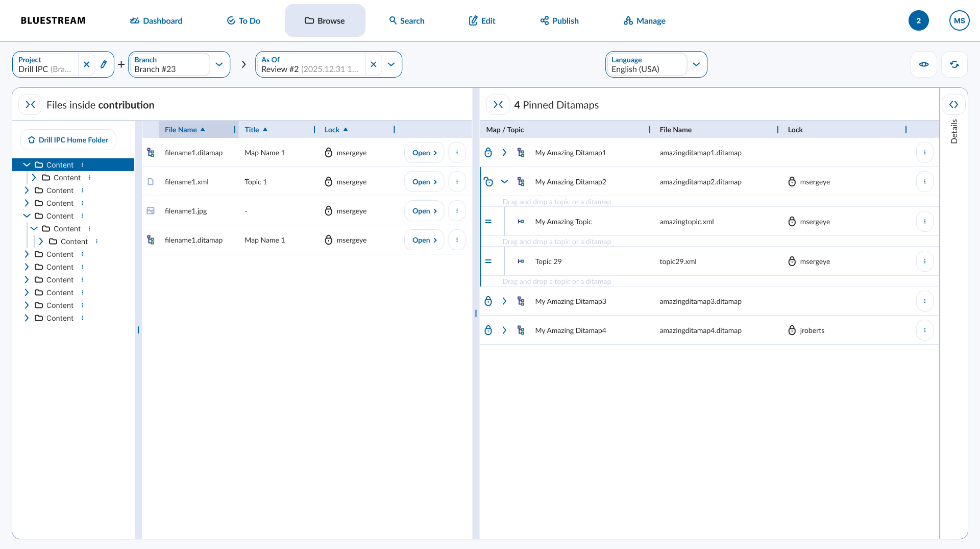Switch to the To Do tab
This screenshot has height=549, width=980.
243,20
